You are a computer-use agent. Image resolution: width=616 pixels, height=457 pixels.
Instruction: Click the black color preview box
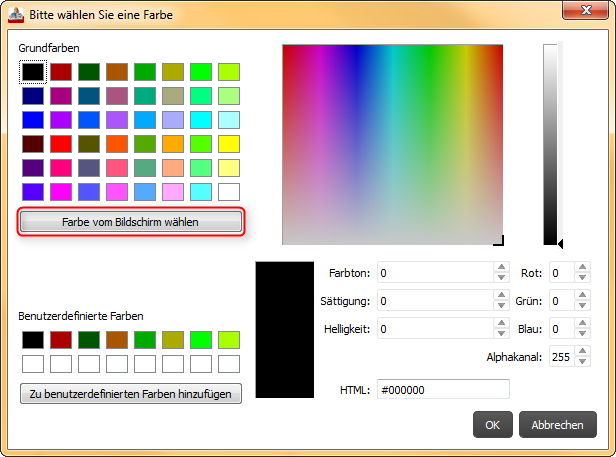(x=284, y=330)
